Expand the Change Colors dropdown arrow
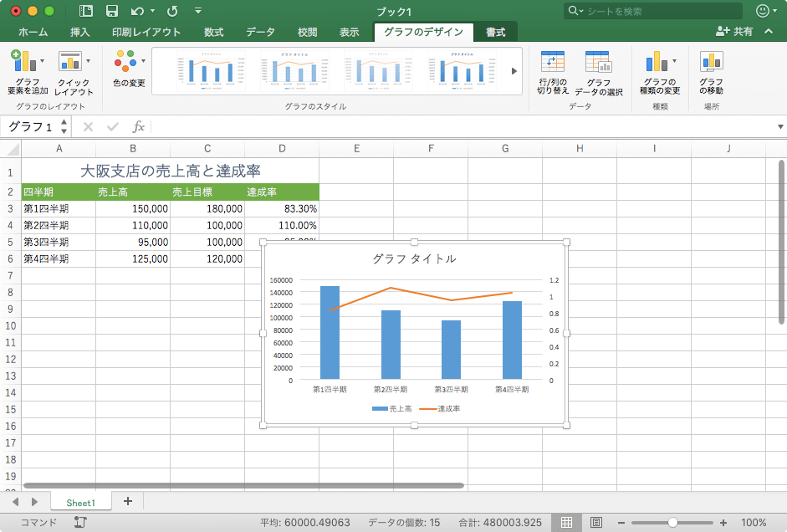Viewport: 787px width, 532px height. click(144, 61)
